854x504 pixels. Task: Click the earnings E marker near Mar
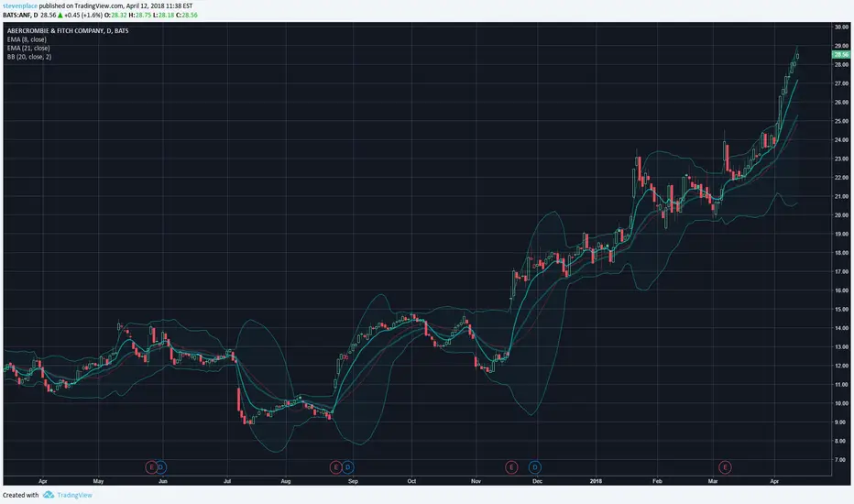[725, 467]
